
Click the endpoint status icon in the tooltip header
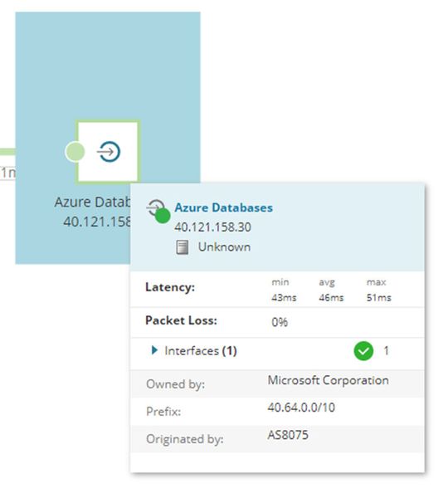(158, 211)
